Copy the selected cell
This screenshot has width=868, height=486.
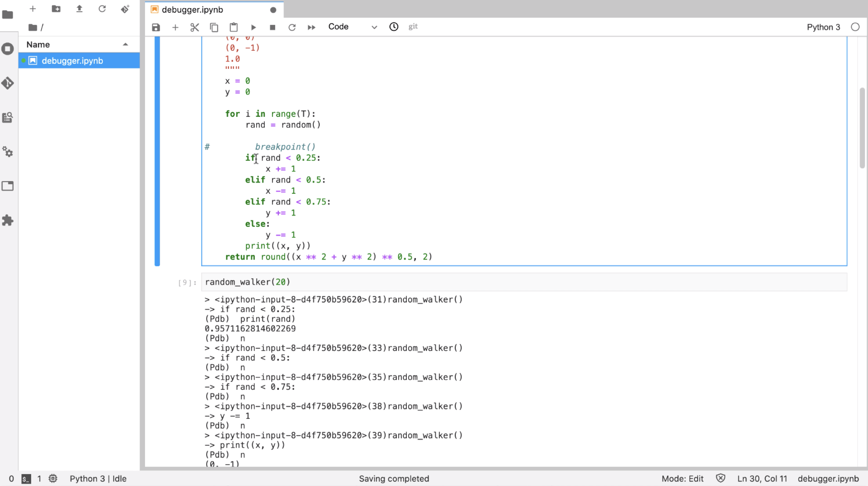click(x=214, y=27)
